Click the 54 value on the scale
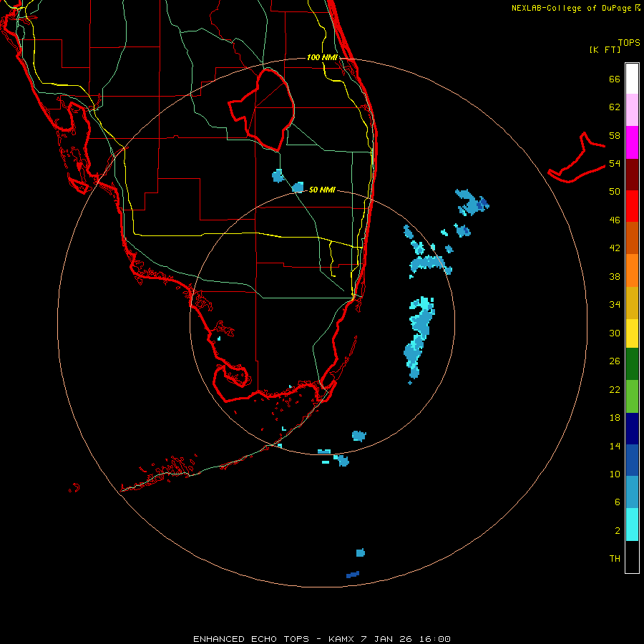The image size is (644, 644). [x=615, y=163]
